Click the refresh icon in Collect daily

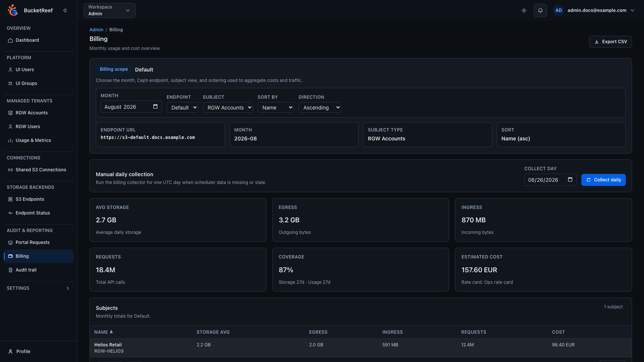588,180
